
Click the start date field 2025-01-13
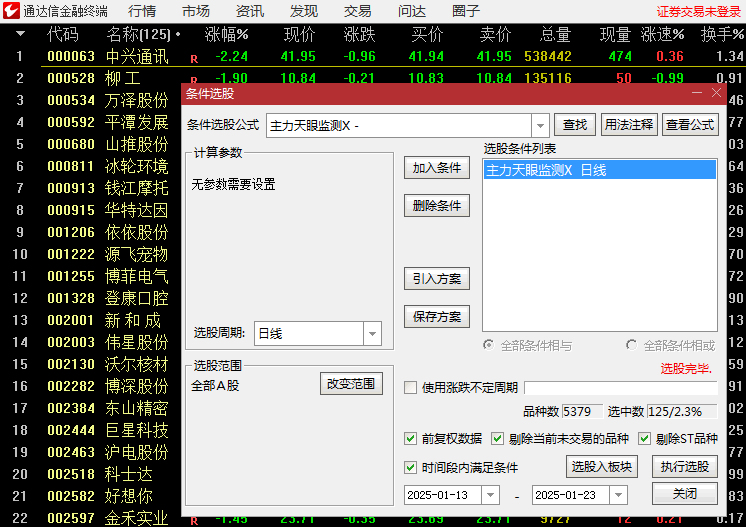point(443,495)
